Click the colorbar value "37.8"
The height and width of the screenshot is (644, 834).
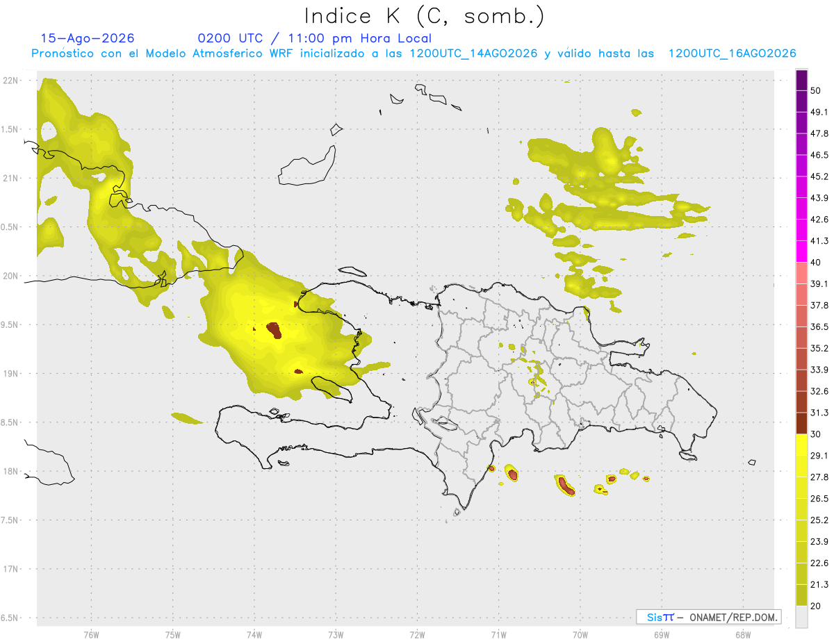(819, 305)
